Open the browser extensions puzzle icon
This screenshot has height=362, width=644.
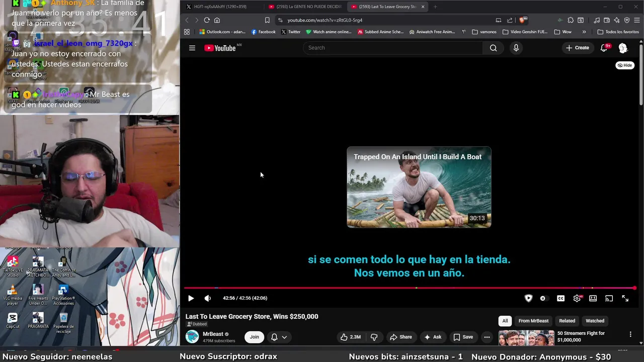pos(571,20)
